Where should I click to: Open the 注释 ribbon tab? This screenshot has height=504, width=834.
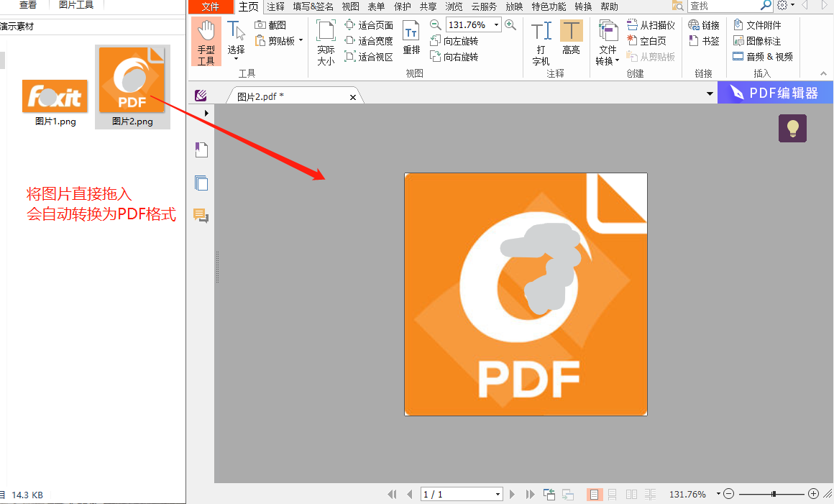coord(275,6)
